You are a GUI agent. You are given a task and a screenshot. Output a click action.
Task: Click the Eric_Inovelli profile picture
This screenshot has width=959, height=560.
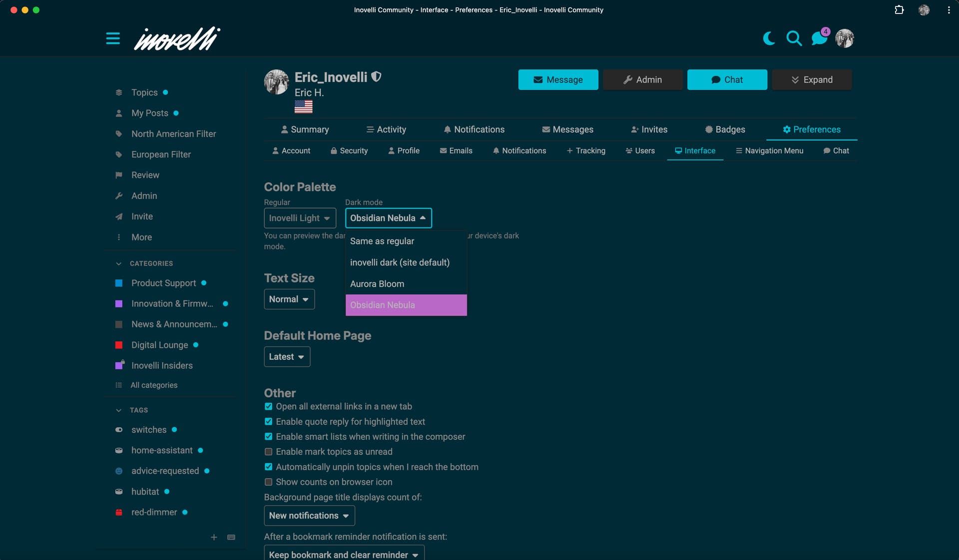pos(276,82)
